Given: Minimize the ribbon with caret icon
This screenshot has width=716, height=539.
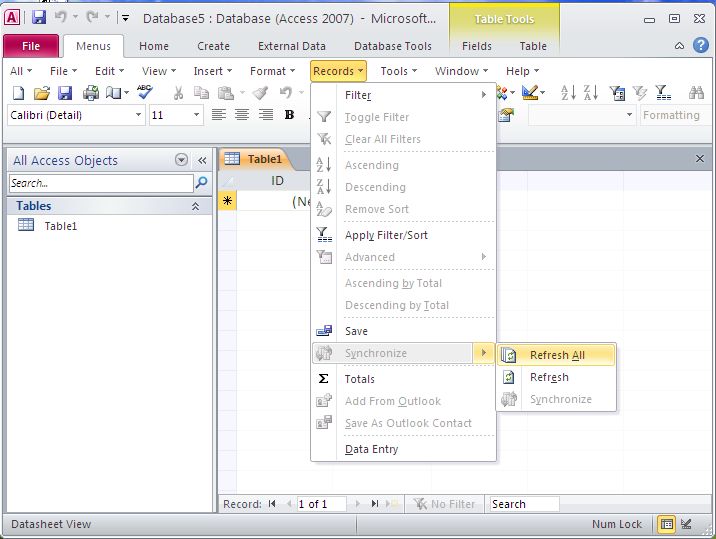Looking at the screenshot, I should pos(679,46).
